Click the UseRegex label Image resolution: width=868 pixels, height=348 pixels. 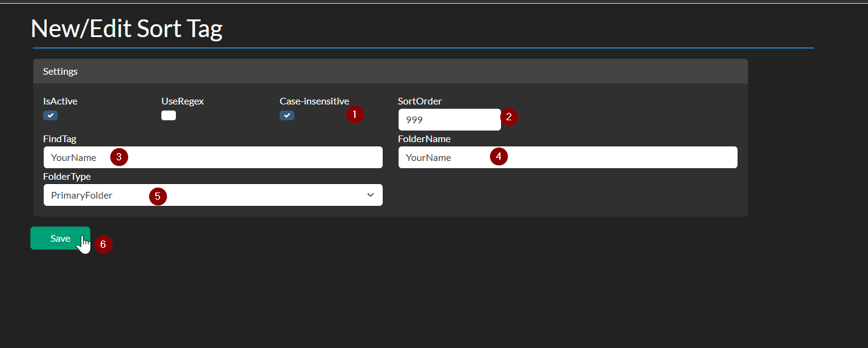183,101
